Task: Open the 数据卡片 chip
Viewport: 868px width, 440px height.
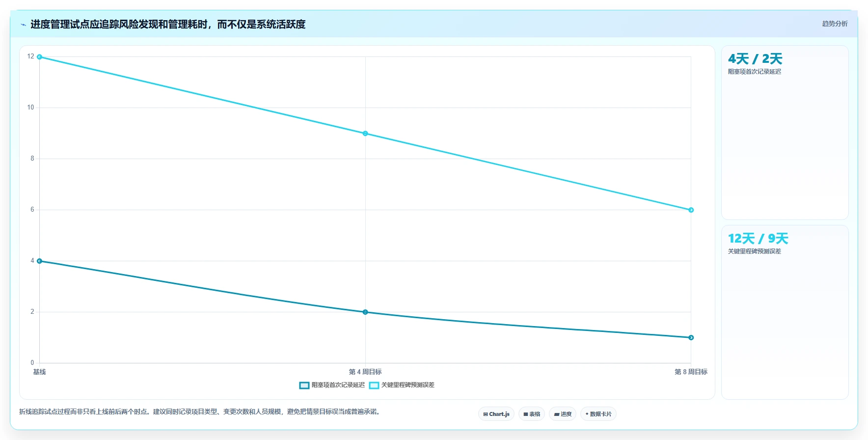Action: tap(598, 414)
